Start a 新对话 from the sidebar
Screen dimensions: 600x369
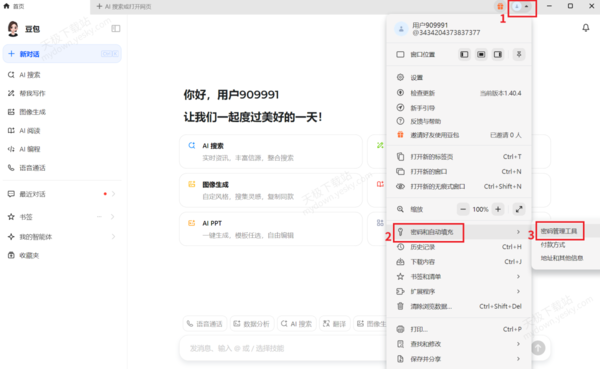62,54
